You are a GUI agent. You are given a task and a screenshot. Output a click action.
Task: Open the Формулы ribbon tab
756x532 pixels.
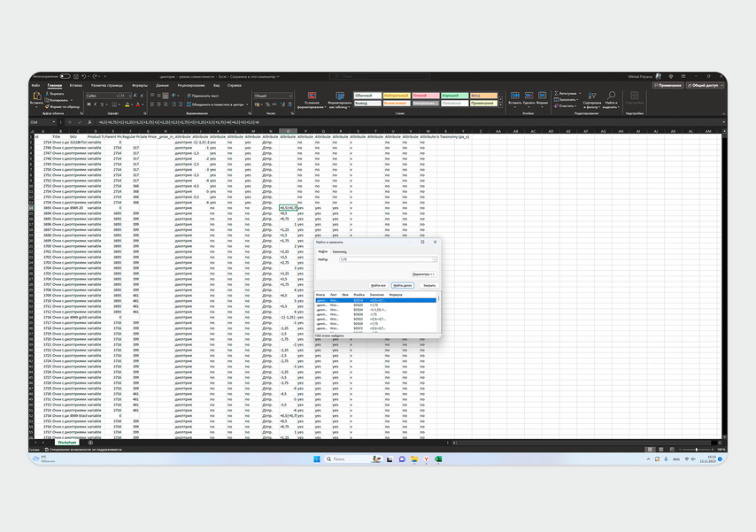pos(140,85)
